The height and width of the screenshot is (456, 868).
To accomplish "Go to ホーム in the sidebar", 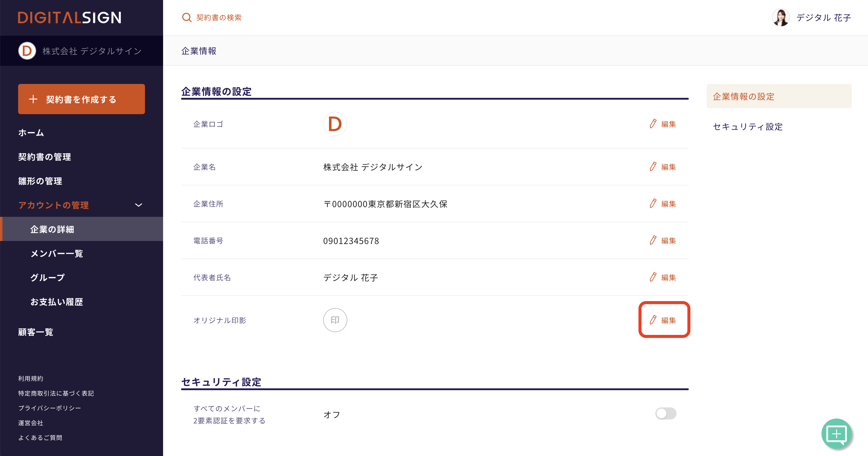I will [31, 133].
